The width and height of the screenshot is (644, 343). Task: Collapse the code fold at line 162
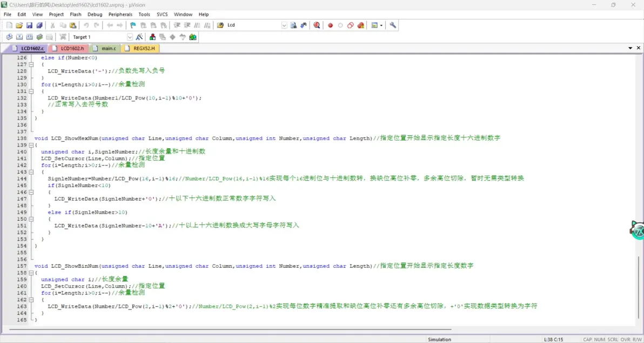pos(31,300)
